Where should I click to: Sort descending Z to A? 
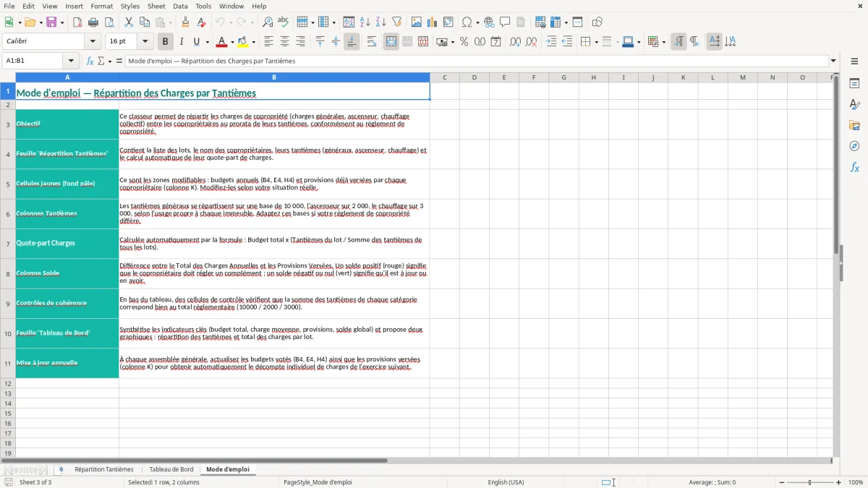[x=381, y=22]
